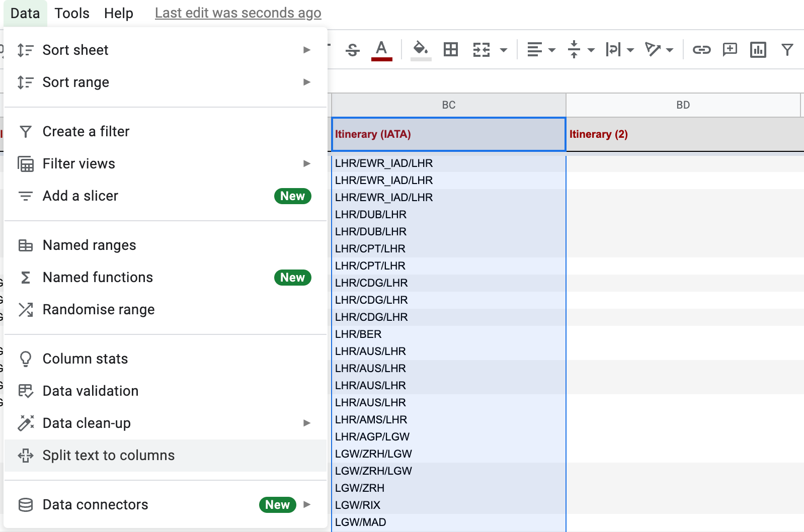804x532 pixels.
Task: Click the strikethrough formatting icon
Action: coord(353,50)
